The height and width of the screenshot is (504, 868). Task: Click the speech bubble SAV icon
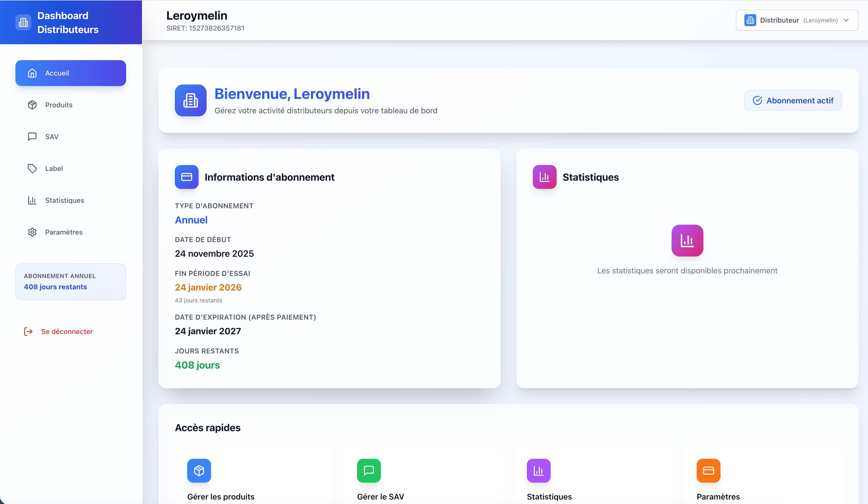click(x=32, y=136)
